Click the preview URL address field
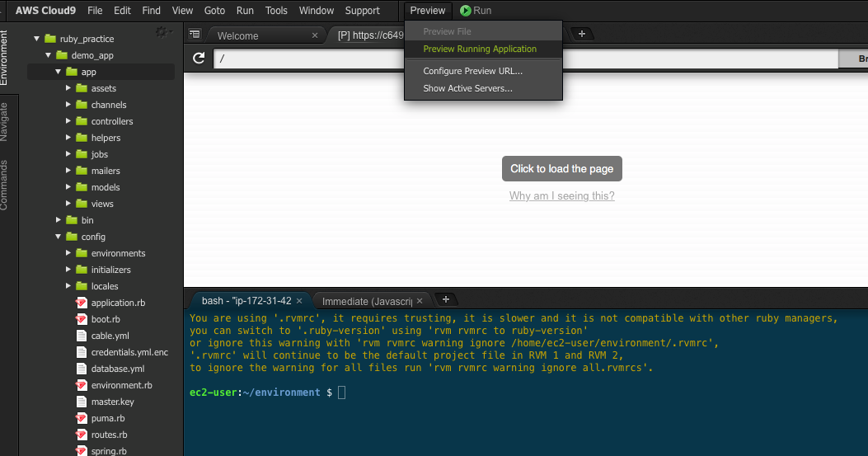This screenshot has width=868, height=456. pyautogui.click(x=526, y=59)
